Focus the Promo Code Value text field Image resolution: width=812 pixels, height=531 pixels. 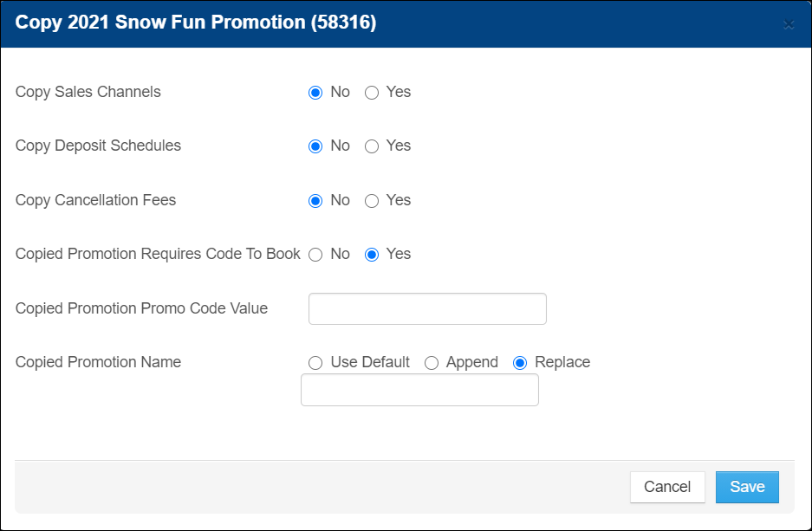pos(427,309)
